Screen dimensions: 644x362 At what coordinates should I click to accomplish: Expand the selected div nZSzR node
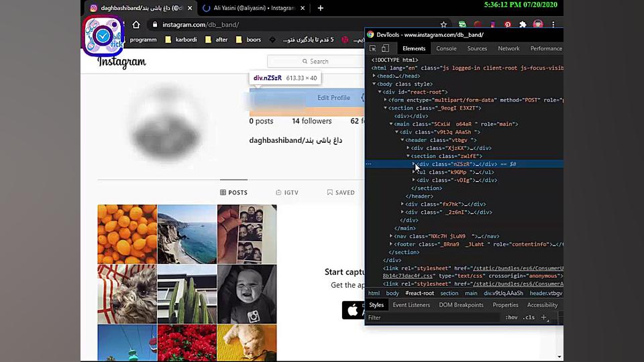tap(414, 164)
